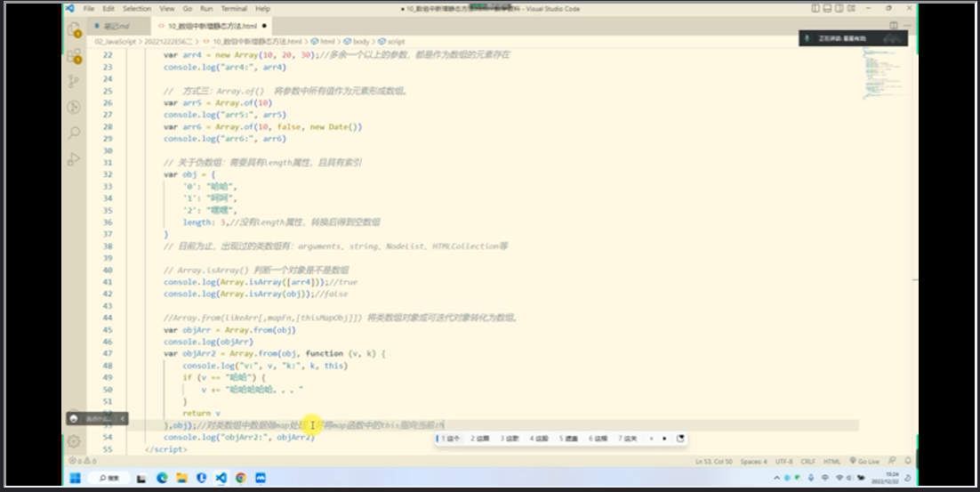Viewport: 980px width, 492px height.
Task: Change indentation via Spaces: 4
Action: click(753, 462)
